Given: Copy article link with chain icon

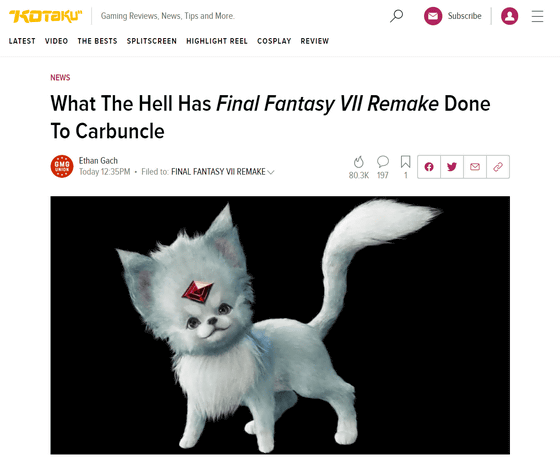Looking at the screenshot, I should [498, 167].
